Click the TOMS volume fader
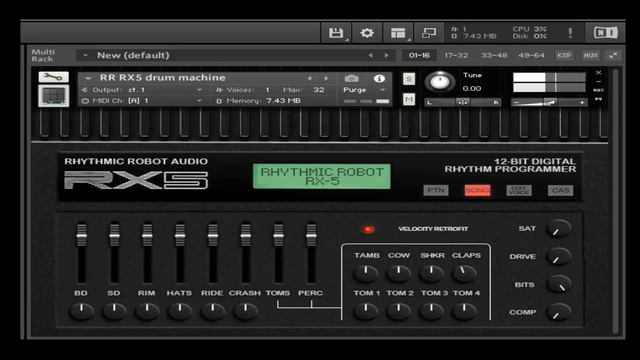This screenshot has width=640, height=360. pos(278,235)
